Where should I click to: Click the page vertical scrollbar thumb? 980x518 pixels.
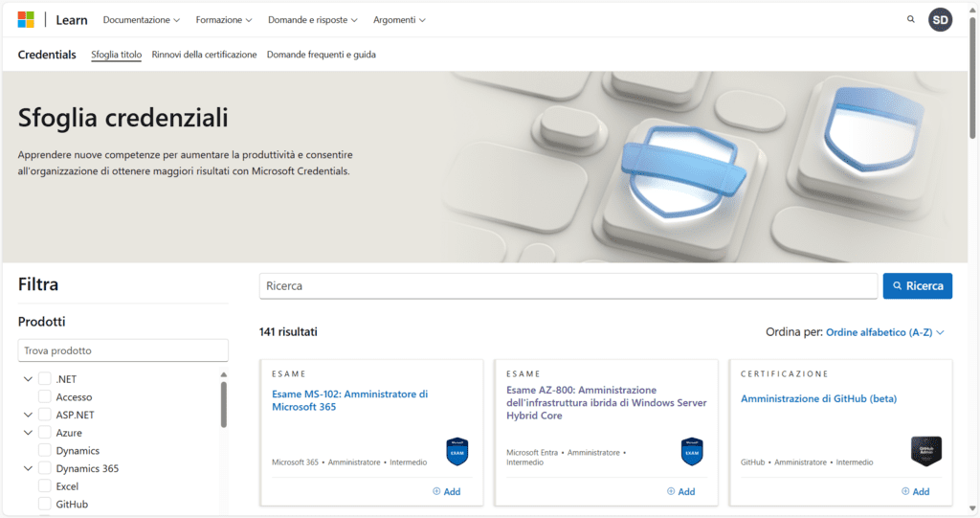pos(972,79)
